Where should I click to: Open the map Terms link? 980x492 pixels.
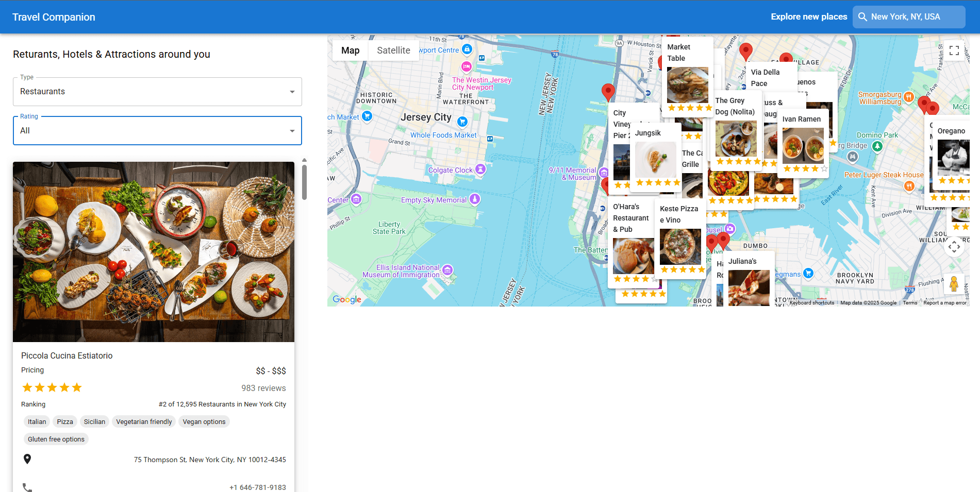[910, 303]
